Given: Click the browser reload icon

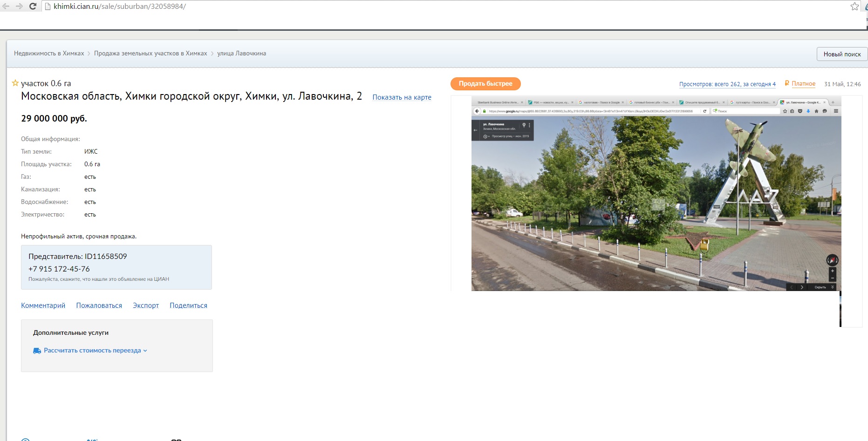Looking at the screenshot, I should point(33,7).
